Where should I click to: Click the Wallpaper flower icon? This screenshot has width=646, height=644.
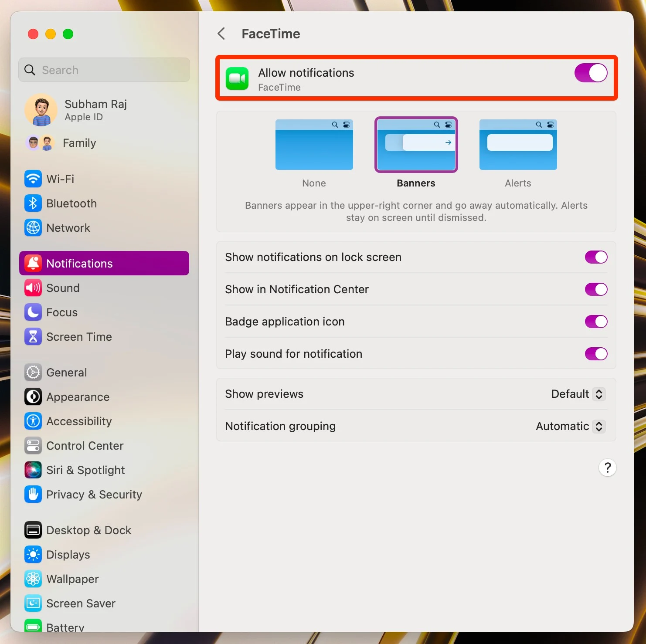coord(33,579)
